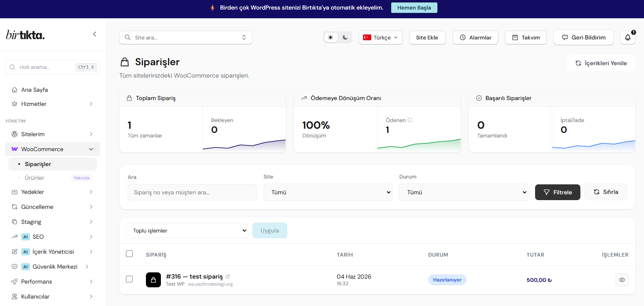Click the SEO trend arrow icon

point(15,237)
